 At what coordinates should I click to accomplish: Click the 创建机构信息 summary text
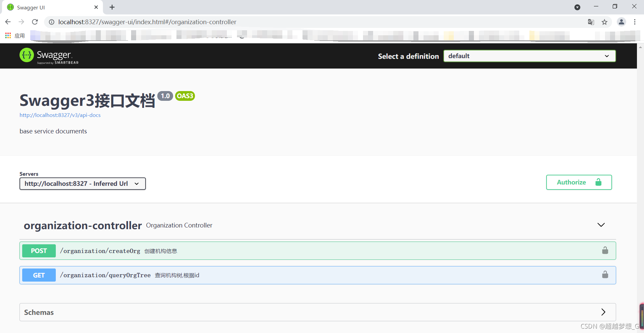click(x=161, y=251)
